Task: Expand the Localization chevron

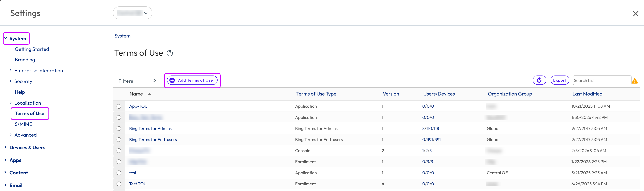Action: (x=11, y=103)
